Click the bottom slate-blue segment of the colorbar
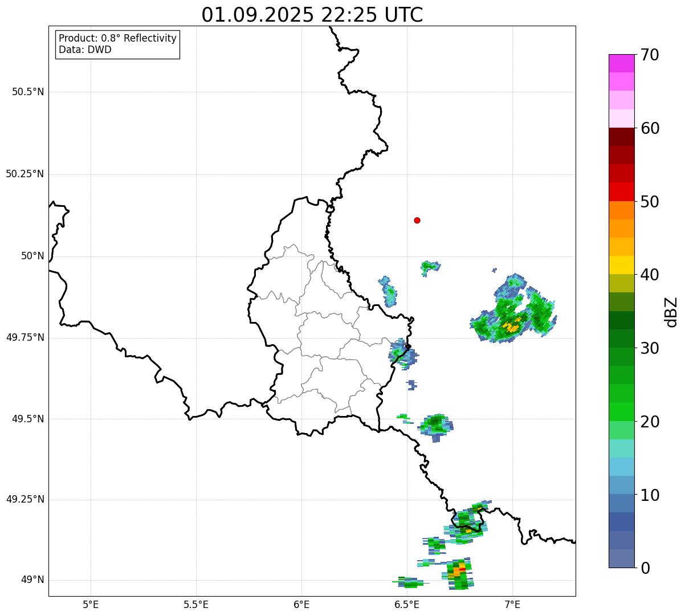Screen dimensions: 685x616 (621, 558)
